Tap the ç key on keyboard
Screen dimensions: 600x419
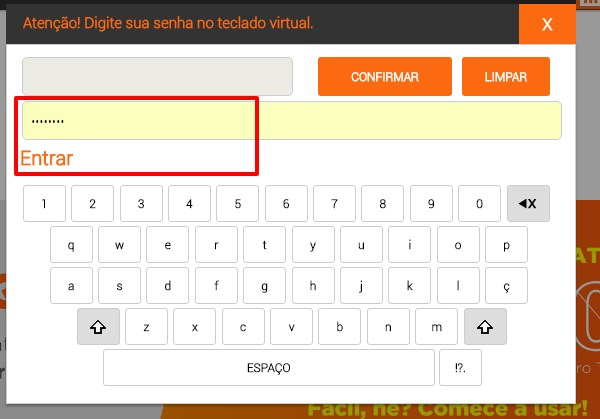coord(506,286)
